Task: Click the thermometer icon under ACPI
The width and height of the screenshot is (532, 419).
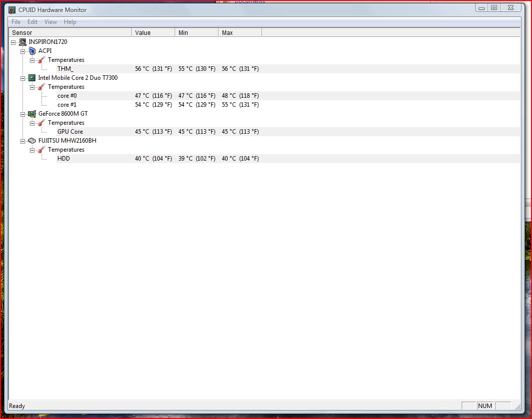Action: tap(41, 60)
